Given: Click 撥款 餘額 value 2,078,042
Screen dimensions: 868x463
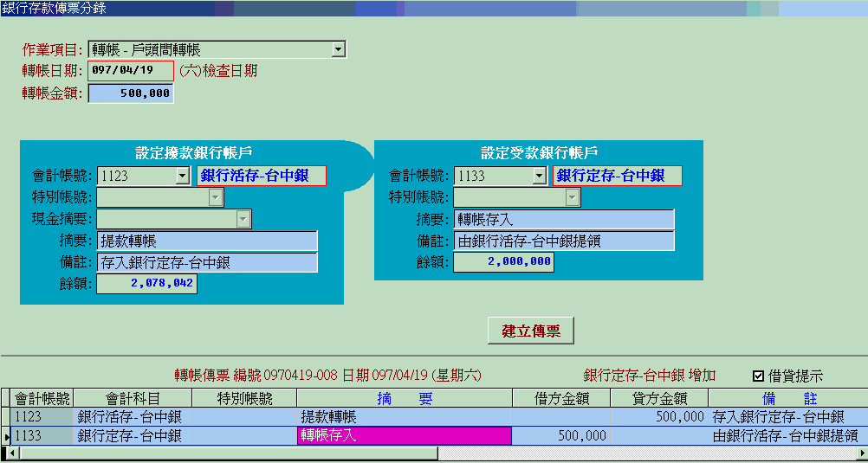Looking at the screenshot, I should click(x=146, y=284).
